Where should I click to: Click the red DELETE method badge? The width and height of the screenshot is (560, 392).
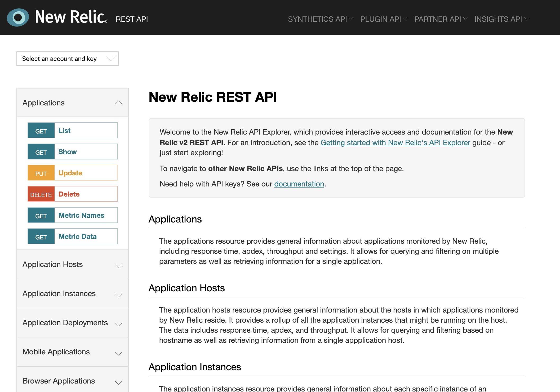coord(41,194)
